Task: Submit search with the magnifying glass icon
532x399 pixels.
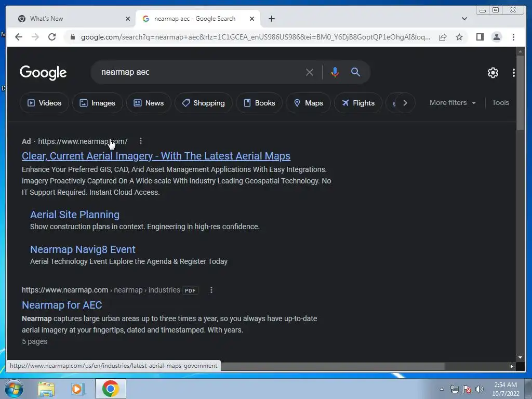Action: [355, 72]
